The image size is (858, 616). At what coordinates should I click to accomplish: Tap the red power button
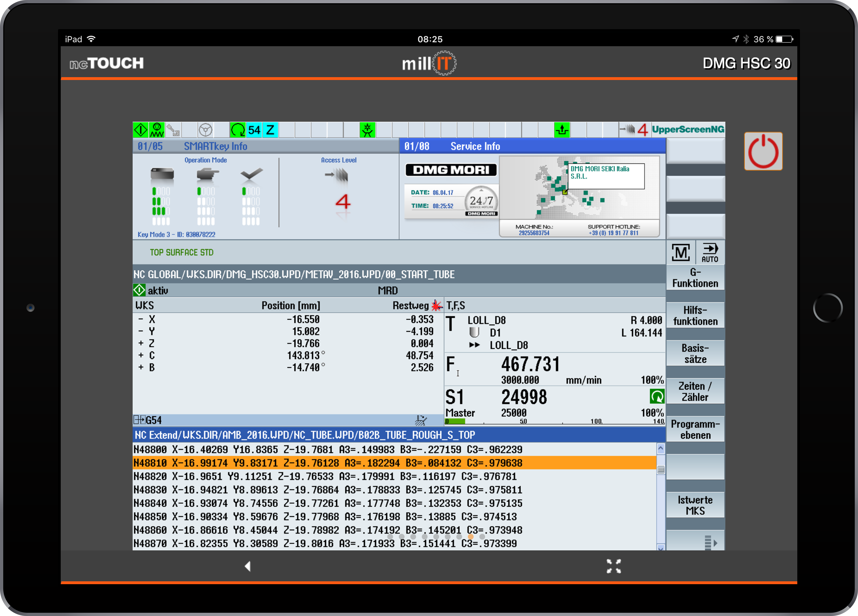click(763, 151)
